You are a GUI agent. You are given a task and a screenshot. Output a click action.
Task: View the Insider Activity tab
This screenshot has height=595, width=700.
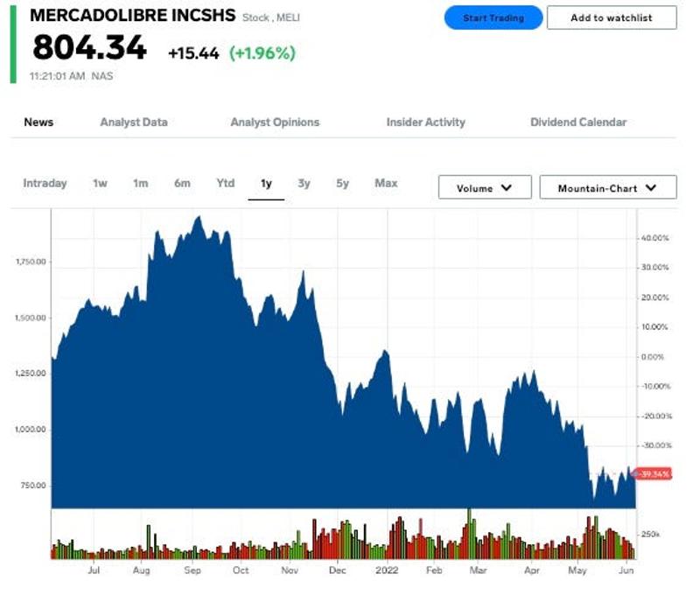(x=426, y=122)
